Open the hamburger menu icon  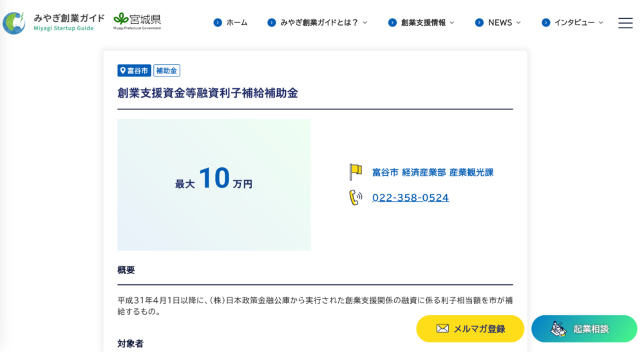[625, 23]
